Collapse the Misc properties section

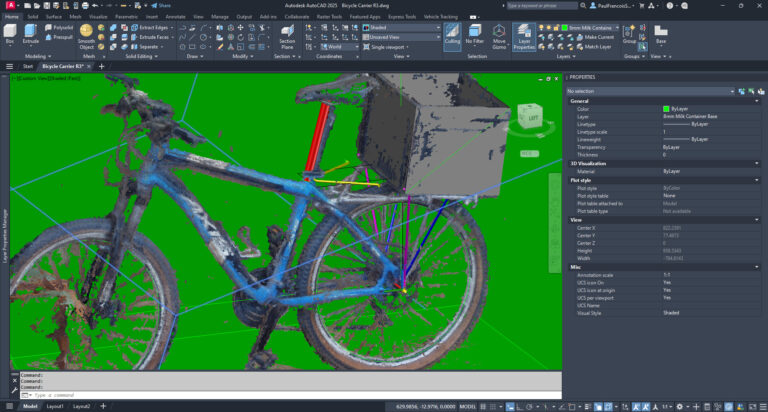[757, 267]
